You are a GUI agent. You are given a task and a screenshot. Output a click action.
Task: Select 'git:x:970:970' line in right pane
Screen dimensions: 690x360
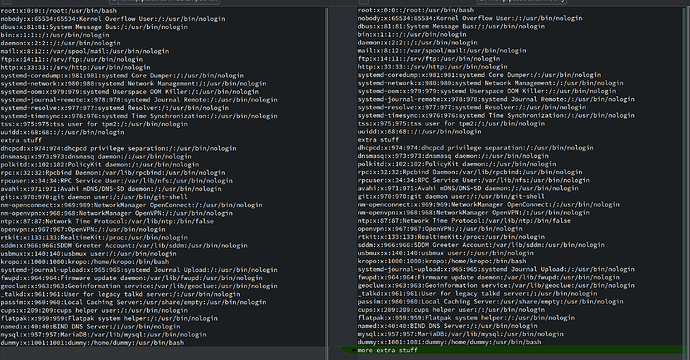(x=451, y=196)
